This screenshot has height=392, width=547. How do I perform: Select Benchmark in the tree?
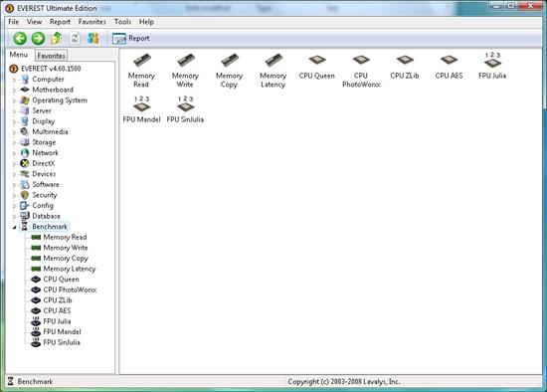click(x=50, y=227)
